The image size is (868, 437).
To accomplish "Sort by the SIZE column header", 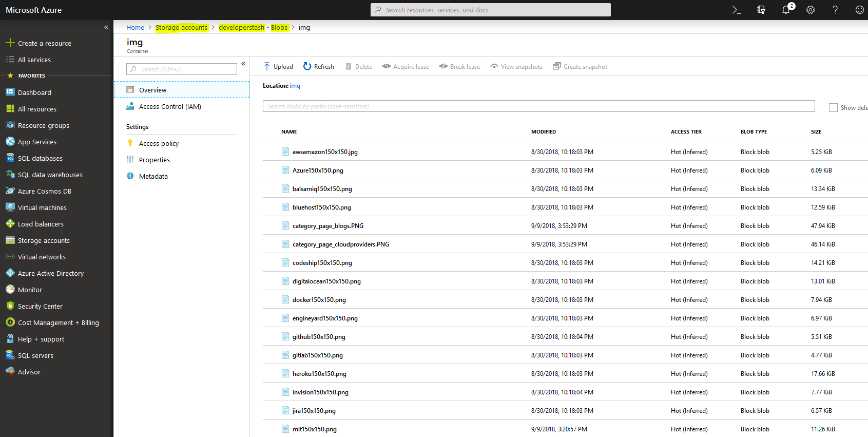I will (x=816, y=132).
